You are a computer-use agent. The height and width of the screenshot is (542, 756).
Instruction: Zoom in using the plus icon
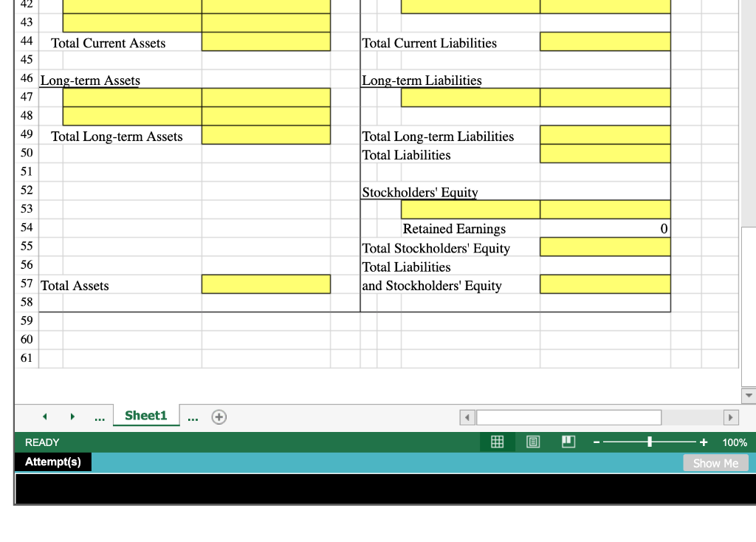(x=703, y=442)
